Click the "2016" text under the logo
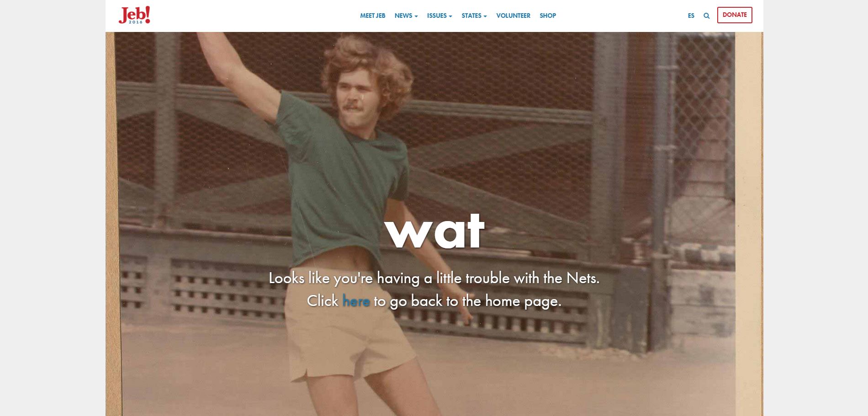The image size is (868, 416). [x=136, y=22]
